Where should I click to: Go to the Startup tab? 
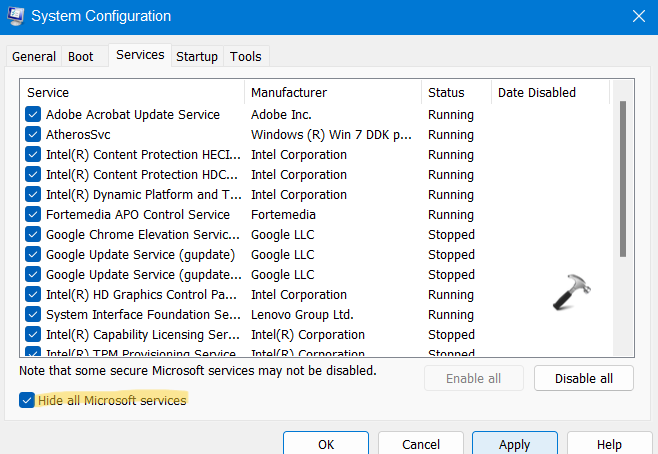click(x=197, y=57)
